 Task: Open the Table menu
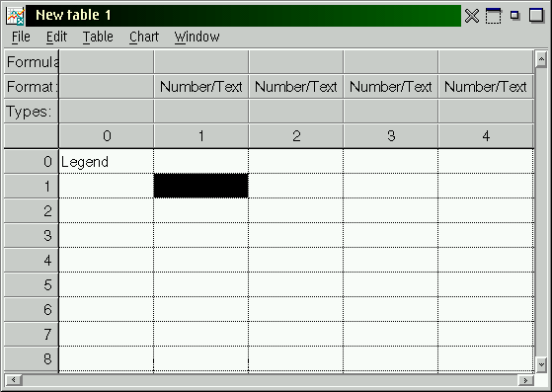click(98, 37)
